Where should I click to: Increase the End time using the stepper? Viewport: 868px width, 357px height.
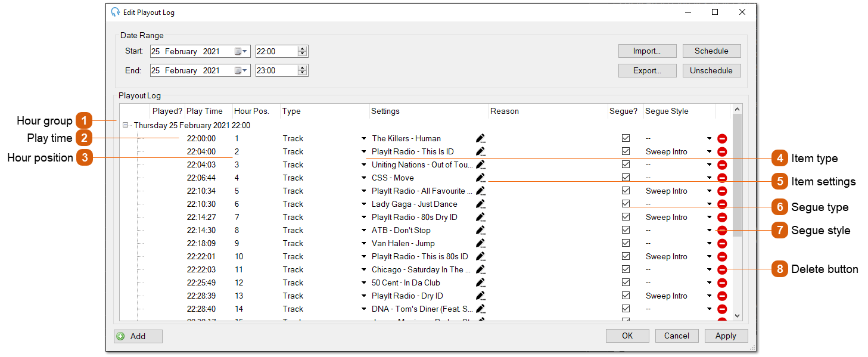pyautogui.click(x=303, y=67)
